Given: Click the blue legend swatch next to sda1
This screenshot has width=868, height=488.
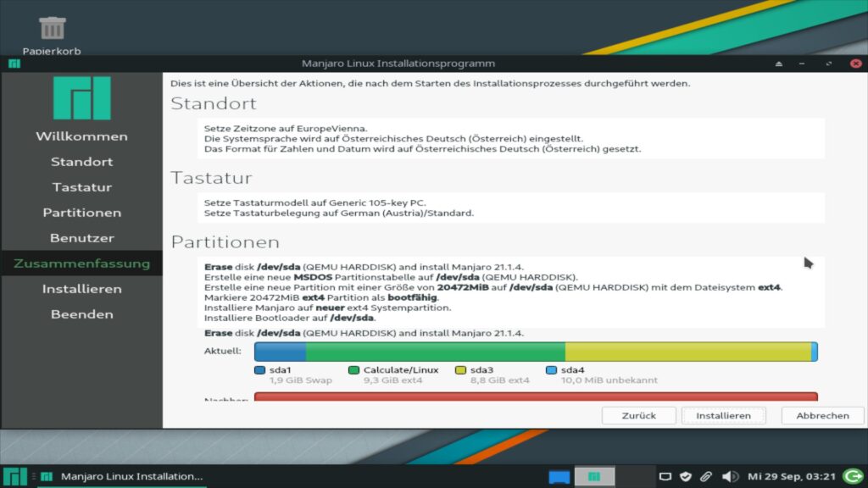Looking at the screenshot, I should (259, 370).
